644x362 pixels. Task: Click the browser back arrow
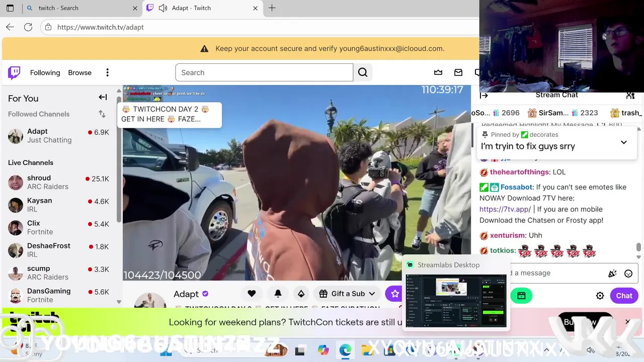[10, 27]
